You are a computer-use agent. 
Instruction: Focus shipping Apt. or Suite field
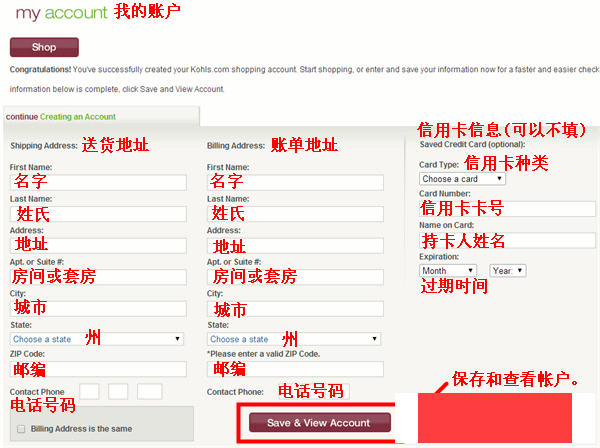coord(98,277)
